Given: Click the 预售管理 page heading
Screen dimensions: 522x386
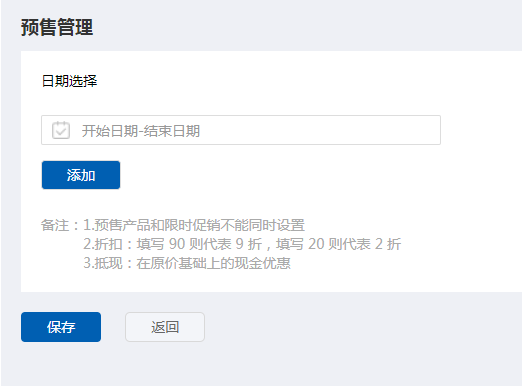Looking at the screenshot, I should (57, 27).
